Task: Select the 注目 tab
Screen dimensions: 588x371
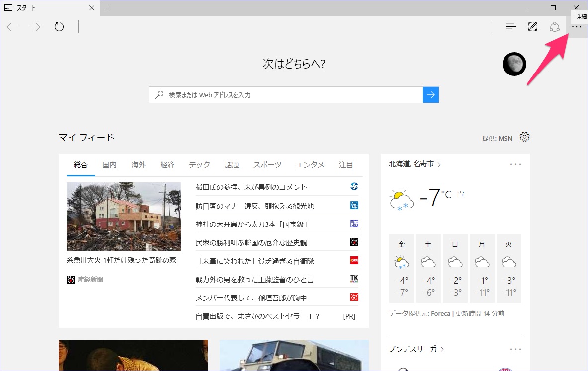Action: (x=346, y=165)
